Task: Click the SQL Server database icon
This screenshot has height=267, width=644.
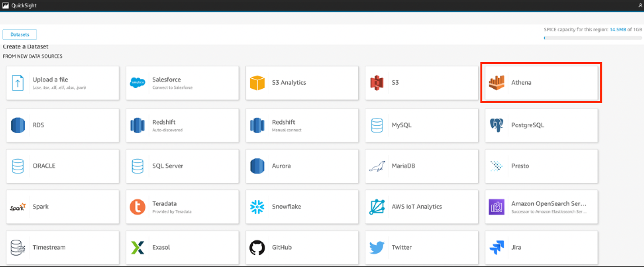Action: [x=137, y=166]
